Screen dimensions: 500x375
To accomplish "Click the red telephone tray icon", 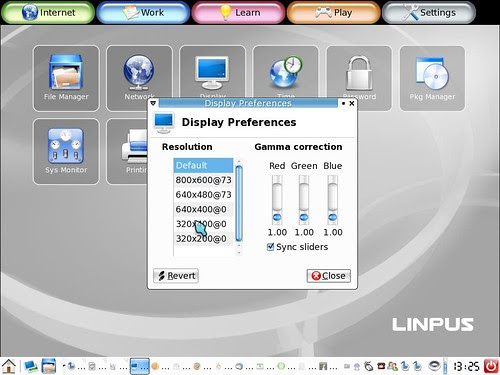I will coord(381,366).
